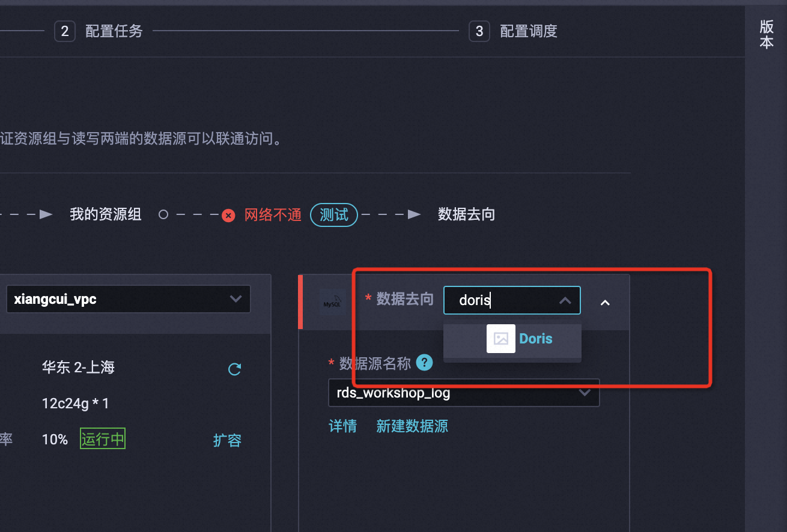
Task: Click the red error icon before 网络不通
Action: [x=228, y=216]
